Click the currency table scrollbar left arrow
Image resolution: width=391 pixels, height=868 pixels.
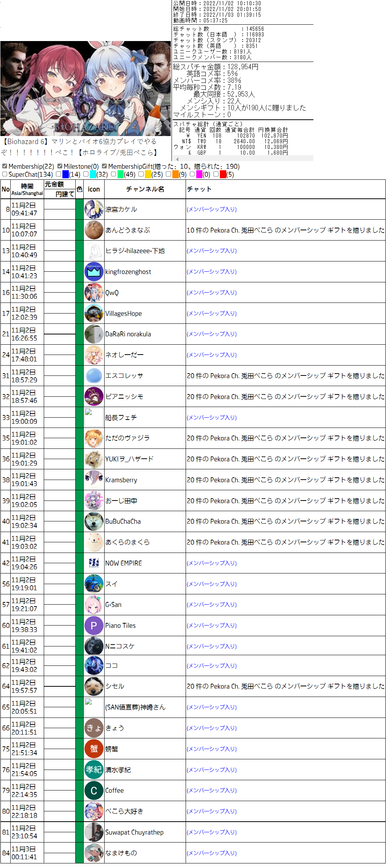tap(176, 158)
